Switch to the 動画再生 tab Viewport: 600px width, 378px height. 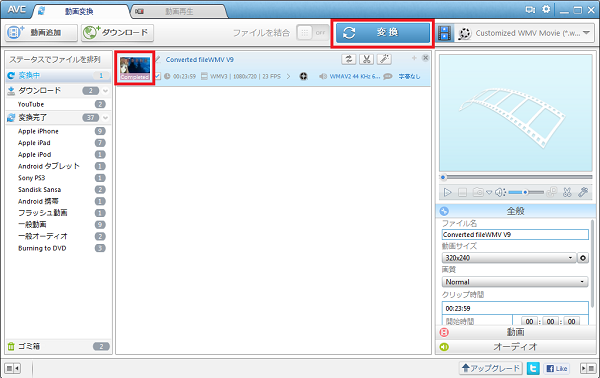pos(179,11)
